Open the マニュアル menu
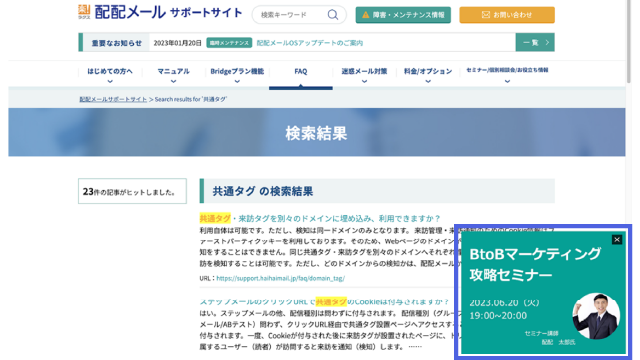 (x=173, y=71)
